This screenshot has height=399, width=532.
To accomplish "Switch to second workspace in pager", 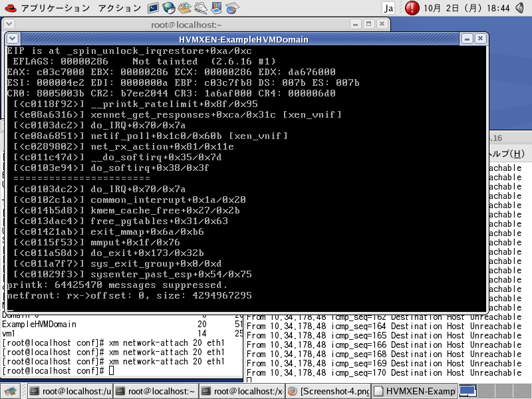I will 485,391.
